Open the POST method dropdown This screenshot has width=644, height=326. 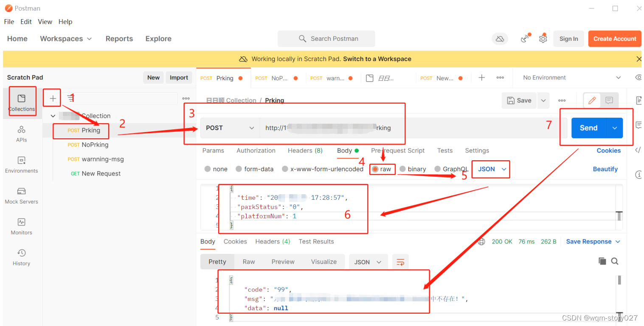(x=230, y=128)
